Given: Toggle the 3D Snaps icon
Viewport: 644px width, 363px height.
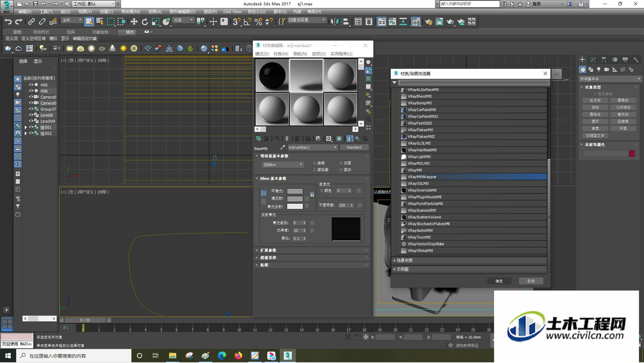Looking at the screenshot, I should point(236,22).
